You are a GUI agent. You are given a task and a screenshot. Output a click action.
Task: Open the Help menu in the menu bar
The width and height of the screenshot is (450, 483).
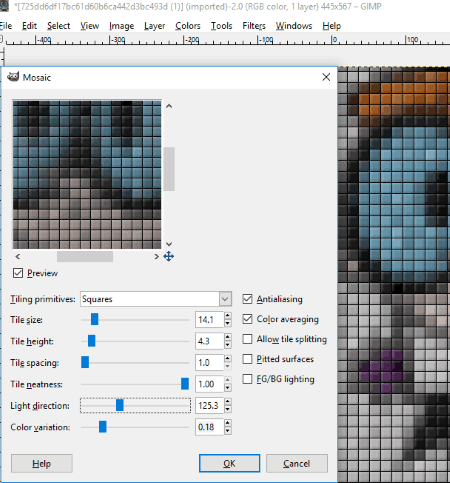[x=331, y=26]
